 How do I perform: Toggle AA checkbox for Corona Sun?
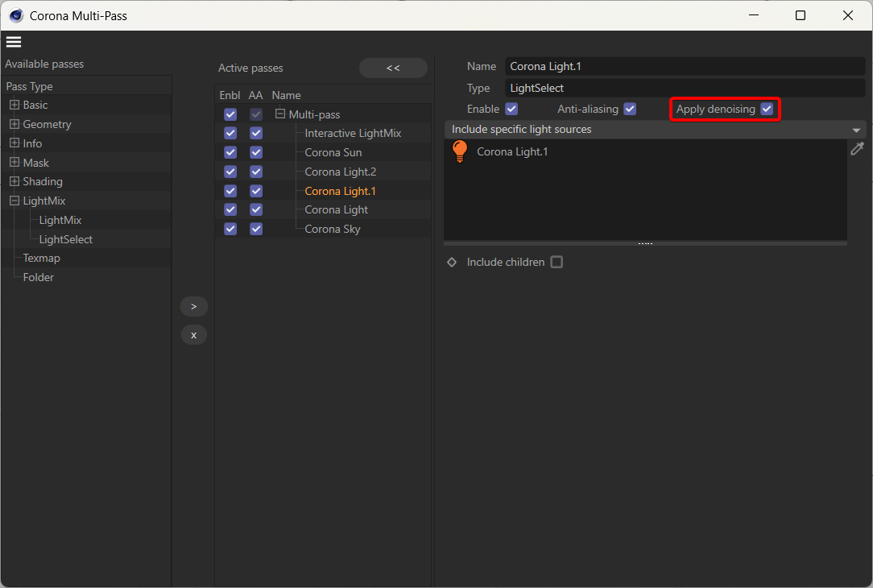[256, 152]
